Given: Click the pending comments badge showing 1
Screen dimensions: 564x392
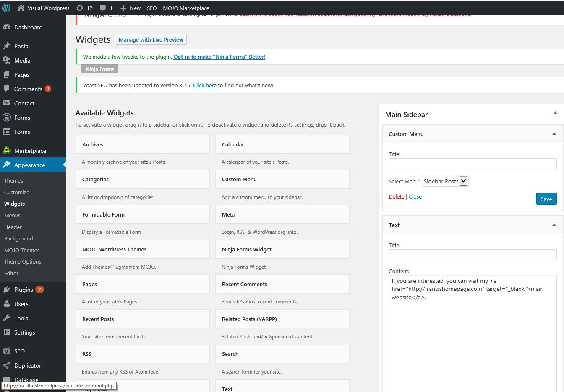Looking at the screenshot, I should click(48, 89).
